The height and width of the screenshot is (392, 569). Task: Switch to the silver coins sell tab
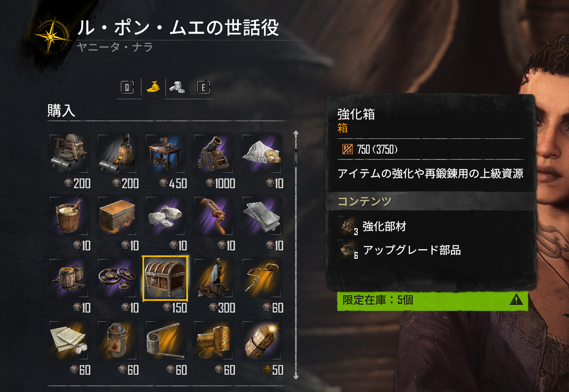tap(178, 87)
